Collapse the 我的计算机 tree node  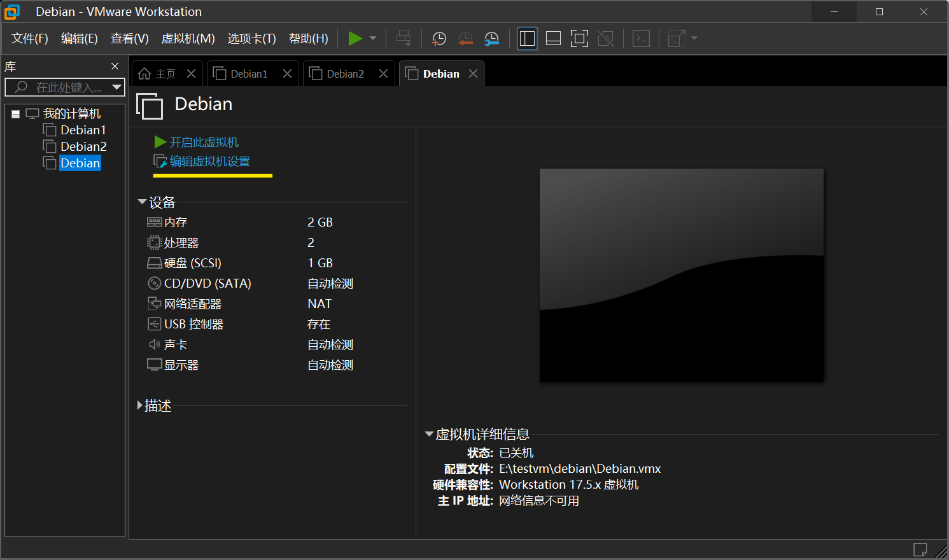(x=16, y=114)
